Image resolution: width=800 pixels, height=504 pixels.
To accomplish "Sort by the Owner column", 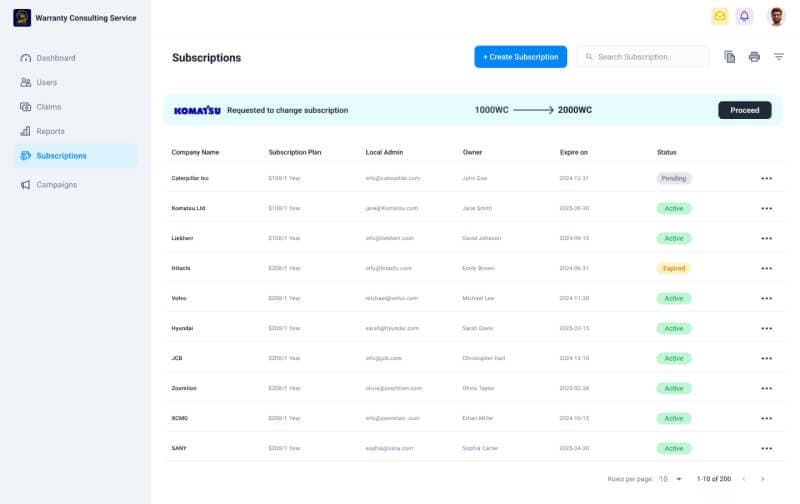I will (x=472, y=152).
